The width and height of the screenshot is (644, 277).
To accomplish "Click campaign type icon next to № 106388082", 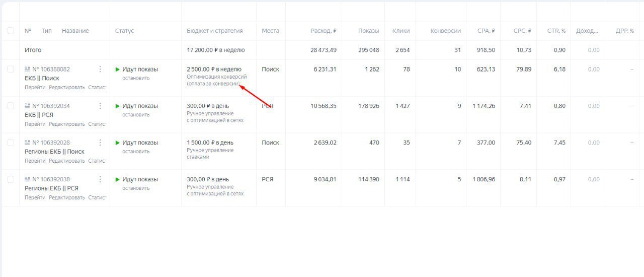I will (28, 69).
